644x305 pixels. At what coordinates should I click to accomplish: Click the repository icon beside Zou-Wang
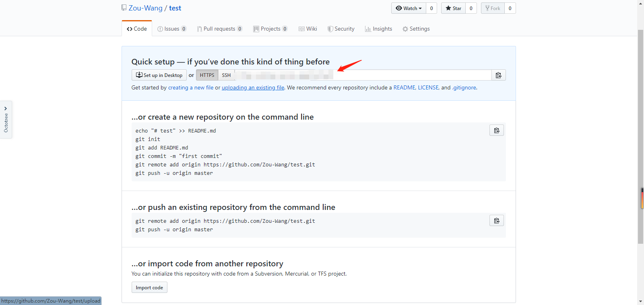(124, 8)
